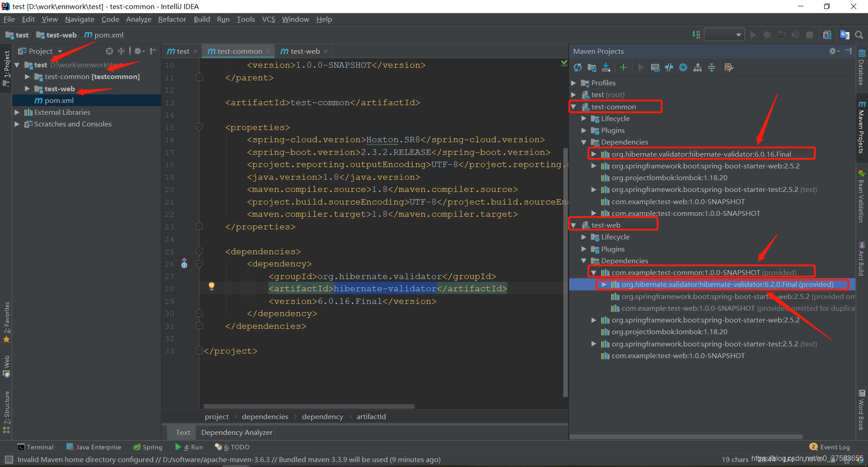This screenshot has height=467, width=868.
Task: Collapse the test-common Dependencies node
Action: tap(583, 142)
